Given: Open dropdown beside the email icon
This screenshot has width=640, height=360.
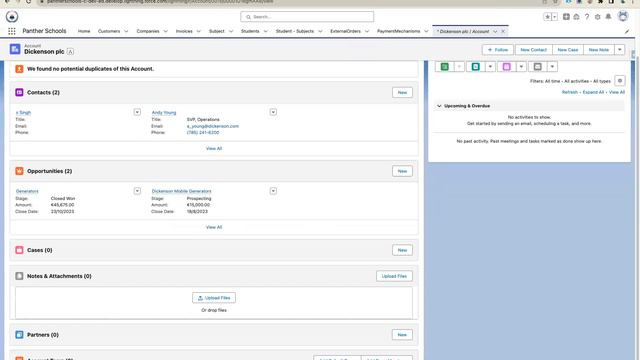Looking at the screenshot, I should pos(552,67).
